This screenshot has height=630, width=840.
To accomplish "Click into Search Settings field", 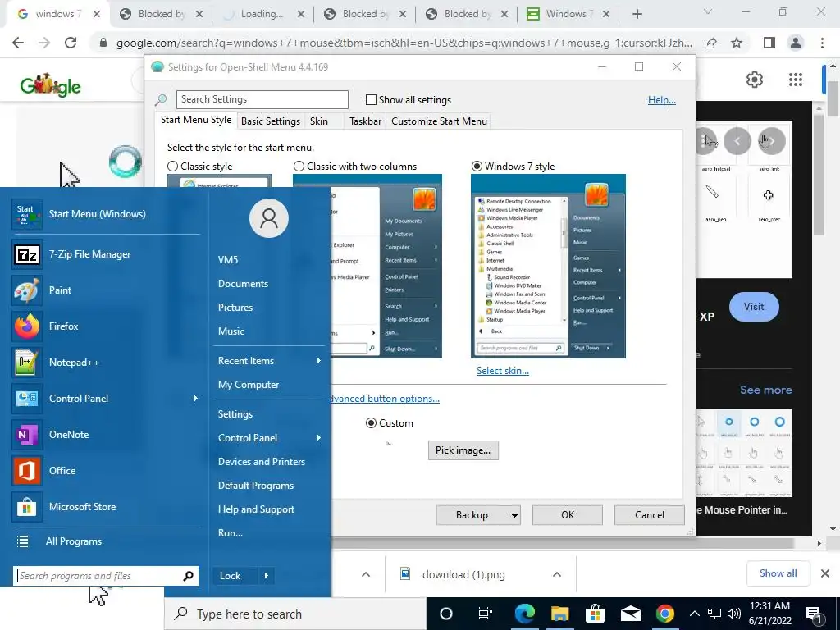I will tap(262, 99).
